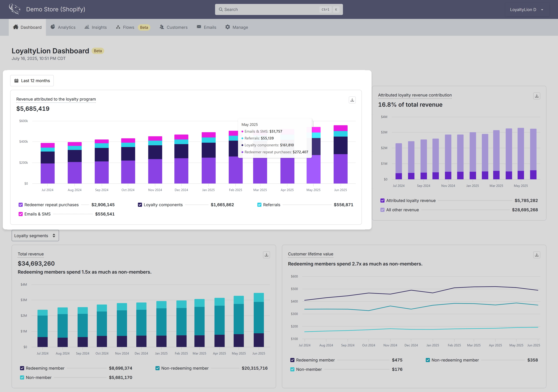
Task: Switch to the Insights tab
Action: pos(95,27)
